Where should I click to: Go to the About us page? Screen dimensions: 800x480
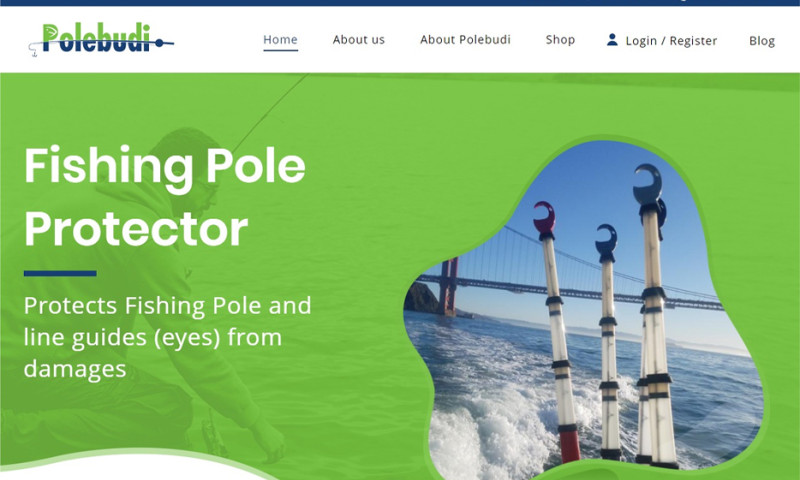[359, 40]
